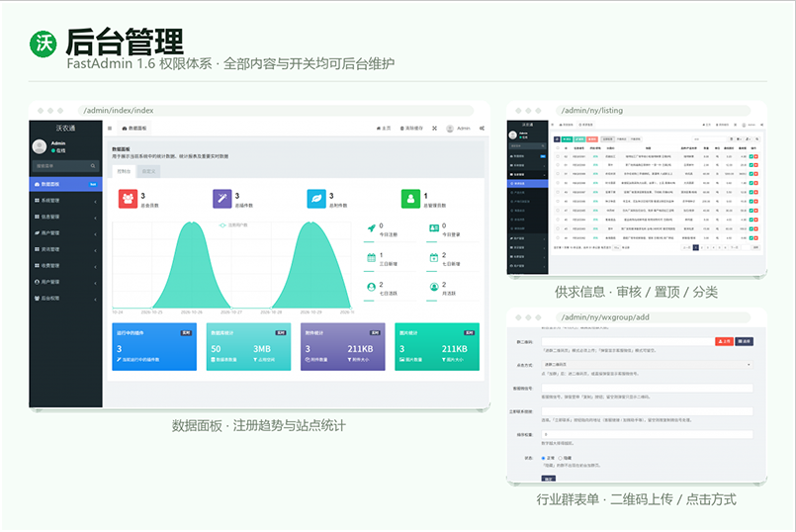The image size is (796, 532).
Task: Click the green edit icon in last listing row
Action: 752,238
